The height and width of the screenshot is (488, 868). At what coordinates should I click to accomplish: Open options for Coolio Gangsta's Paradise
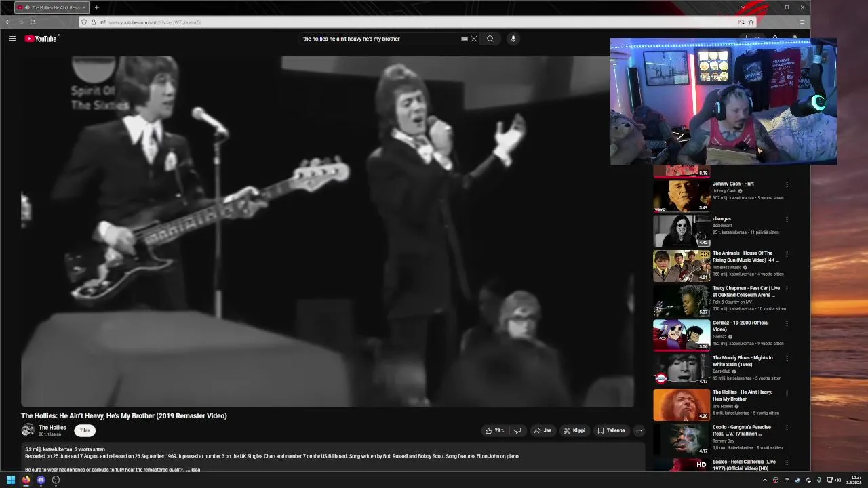coord(787,428)
